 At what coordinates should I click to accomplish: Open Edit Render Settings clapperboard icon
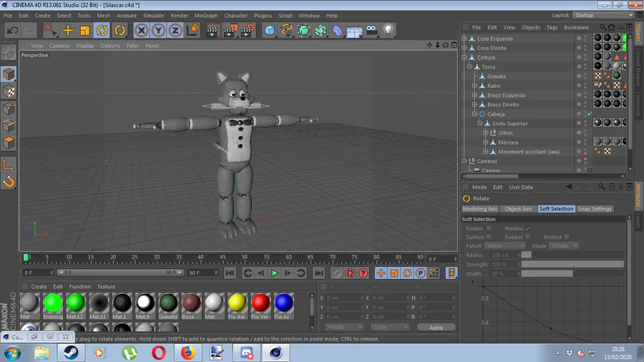coord(248,30)
